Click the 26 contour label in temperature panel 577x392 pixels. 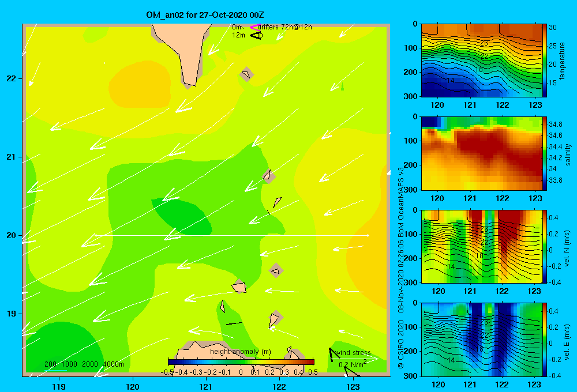484,43
